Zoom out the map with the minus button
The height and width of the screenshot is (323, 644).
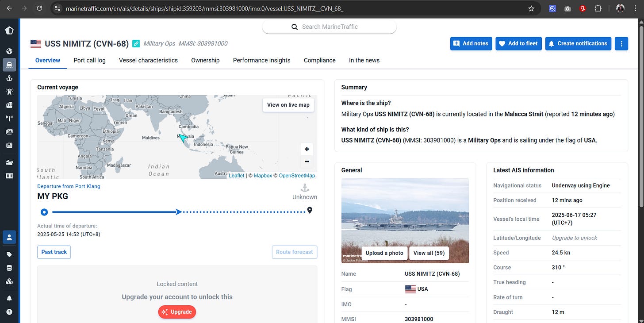pos(307,161)
